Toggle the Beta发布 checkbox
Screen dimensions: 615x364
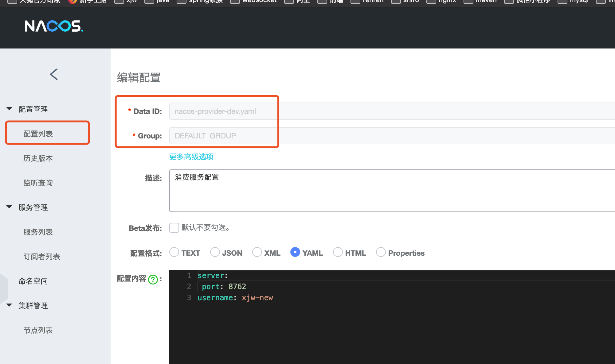point(174,228)
